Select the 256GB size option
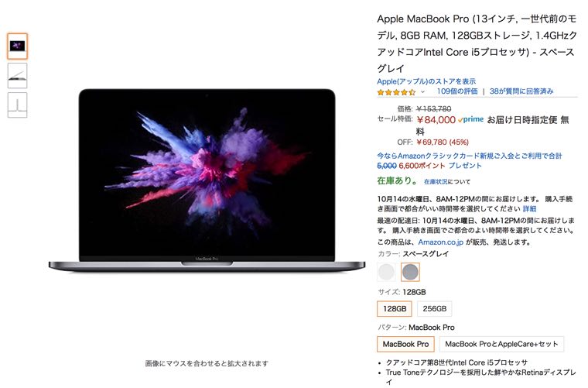Image resolution: width=588 pixels, height=388 pixels. coord(435,309)
